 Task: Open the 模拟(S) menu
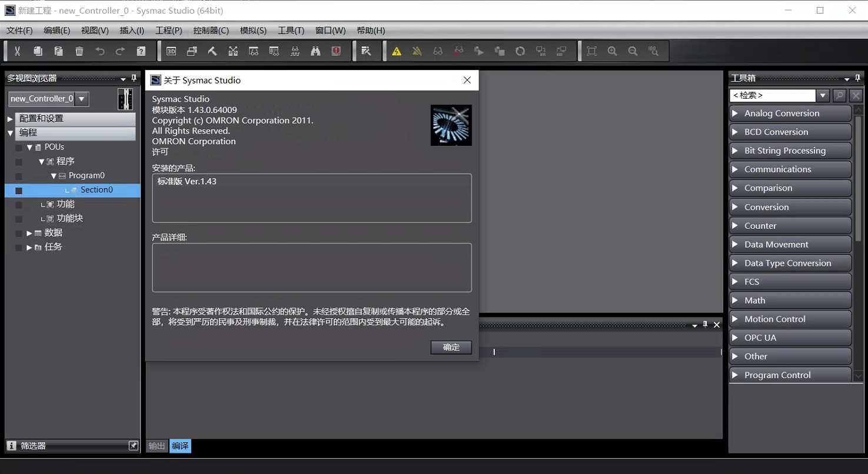[x=253, y=31]
